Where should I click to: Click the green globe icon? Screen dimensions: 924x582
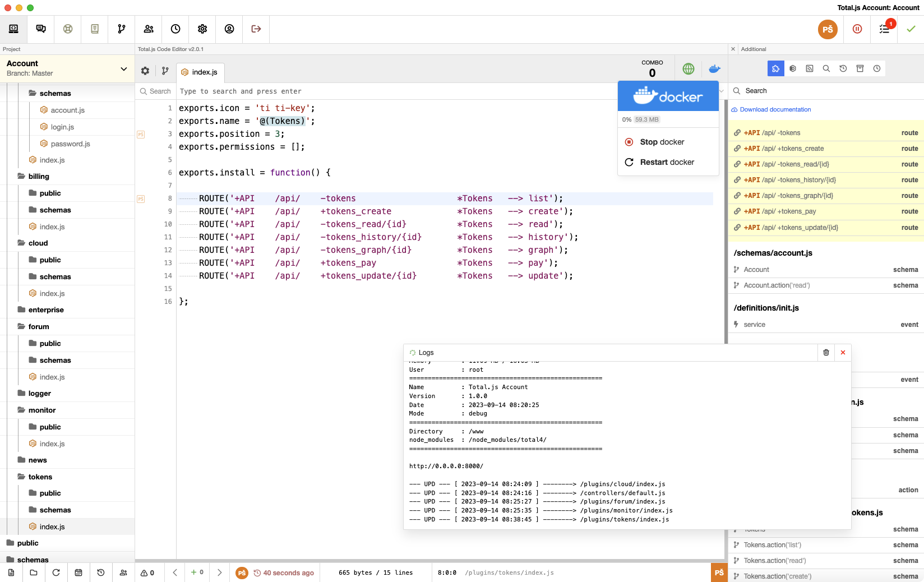point(689,69)
